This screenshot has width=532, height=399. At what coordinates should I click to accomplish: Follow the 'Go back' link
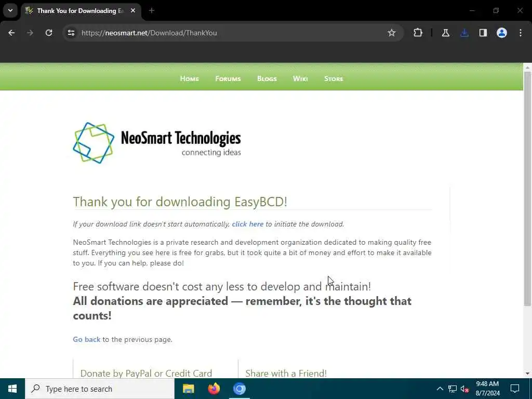pos(87,339)
